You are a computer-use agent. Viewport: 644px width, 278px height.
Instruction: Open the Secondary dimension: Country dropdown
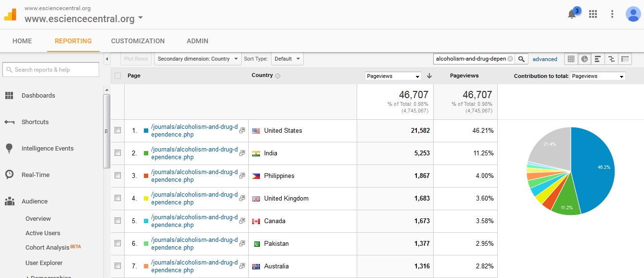pos(197,59)
